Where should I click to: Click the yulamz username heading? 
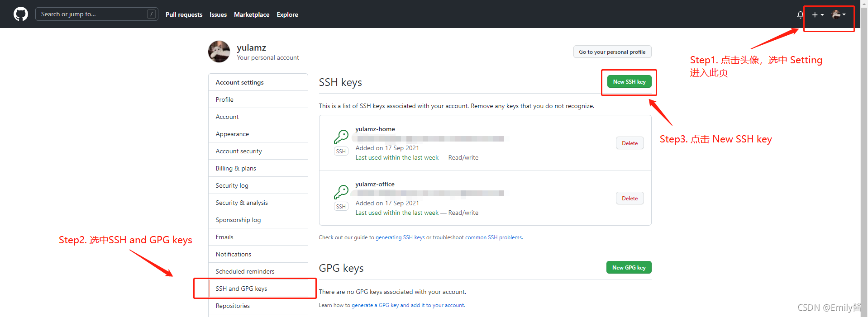tap(252, 47)
